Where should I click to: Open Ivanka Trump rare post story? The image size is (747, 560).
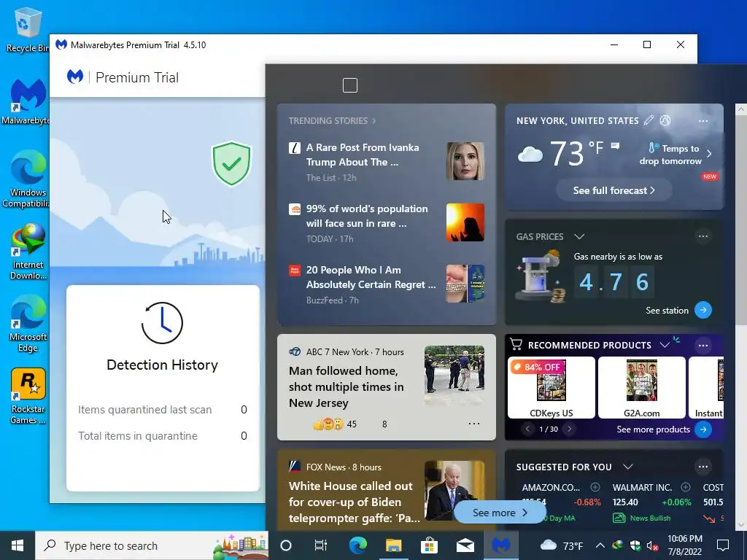[362, 155]
